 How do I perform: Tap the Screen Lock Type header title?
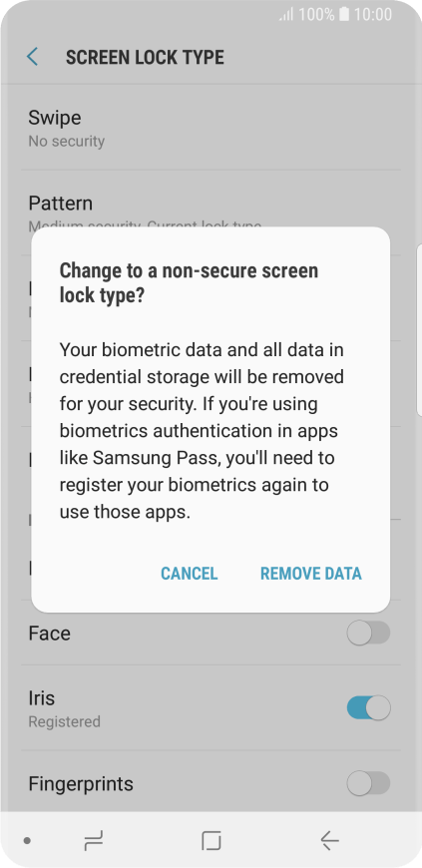145,57
